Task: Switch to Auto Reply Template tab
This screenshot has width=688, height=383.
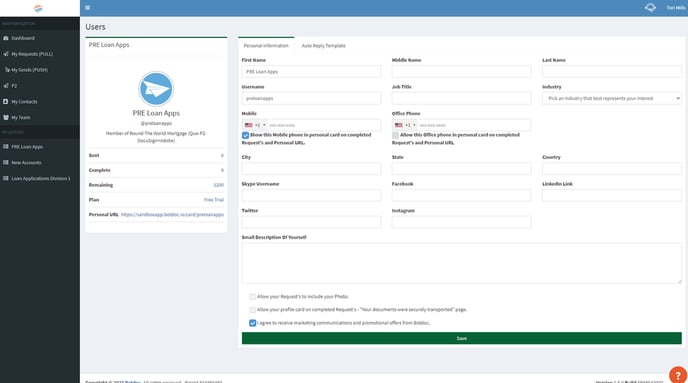Action: pos(323,46)
